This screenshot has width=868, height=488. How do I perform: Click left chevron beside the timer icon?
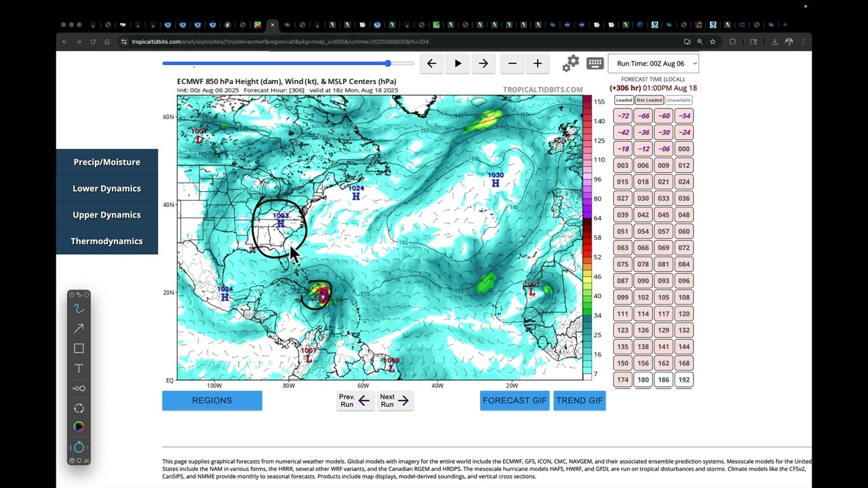[71, 448]
